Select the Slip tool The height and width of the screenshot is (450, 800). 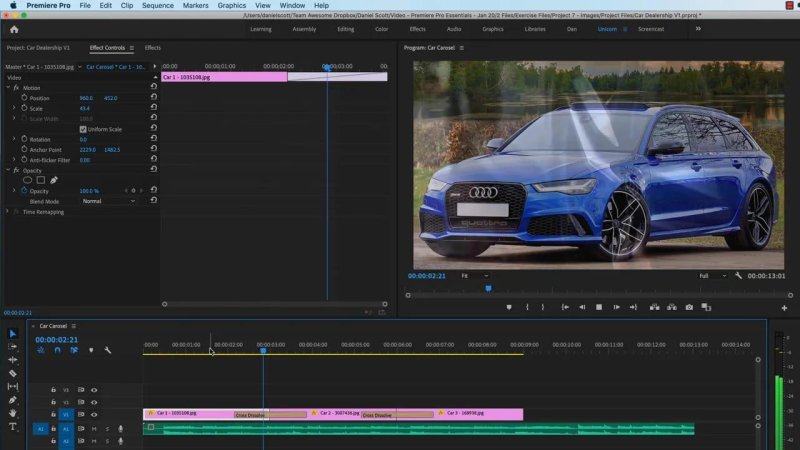13,387
